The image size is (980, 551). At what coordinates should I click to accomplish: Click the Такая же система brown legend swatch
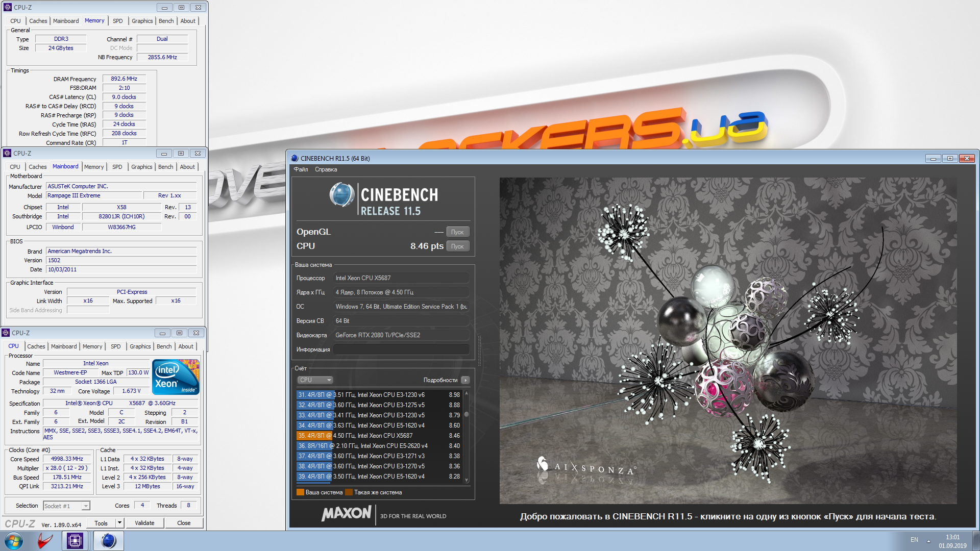coord(349,492)
